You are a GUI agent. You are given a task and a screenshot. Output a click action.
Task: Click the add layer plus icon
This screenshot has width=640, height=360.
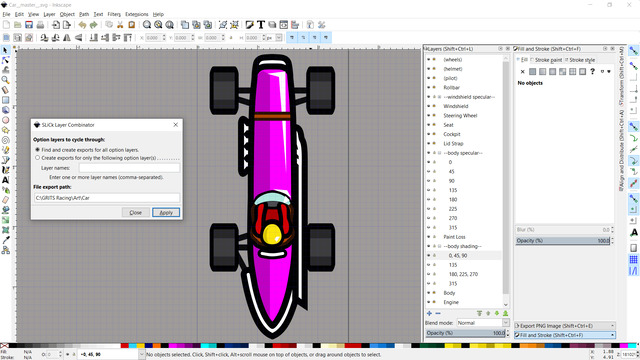(x=429, y=313)
